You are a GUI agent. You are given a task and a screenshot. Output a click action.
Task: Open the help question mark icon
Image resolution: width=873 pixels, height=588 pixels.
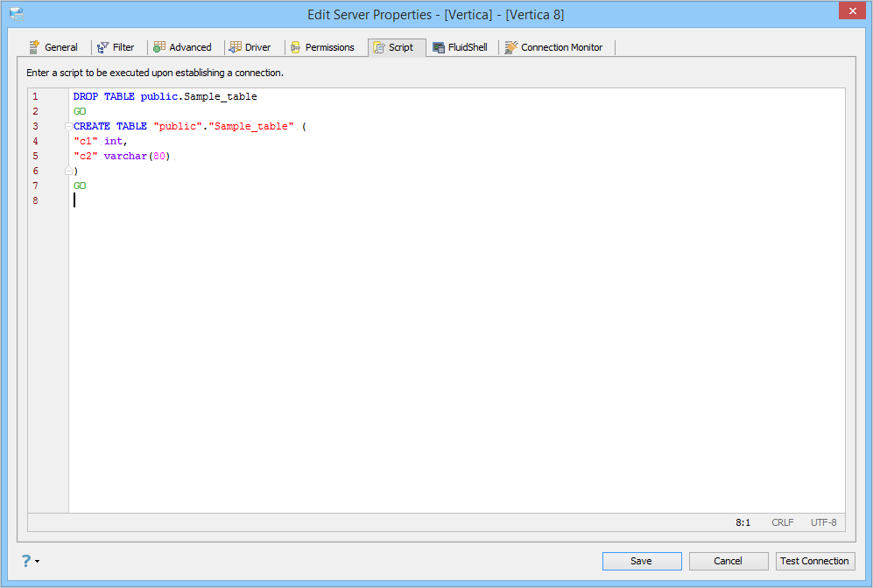(x=26, y=561)
